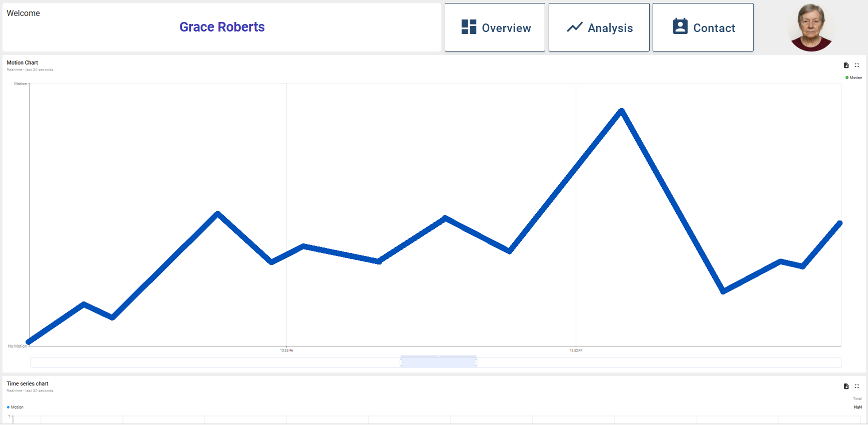Expand Time series chart to fullscreen
This screenshot has width=868, height=425.
click(x=857, y=386)
